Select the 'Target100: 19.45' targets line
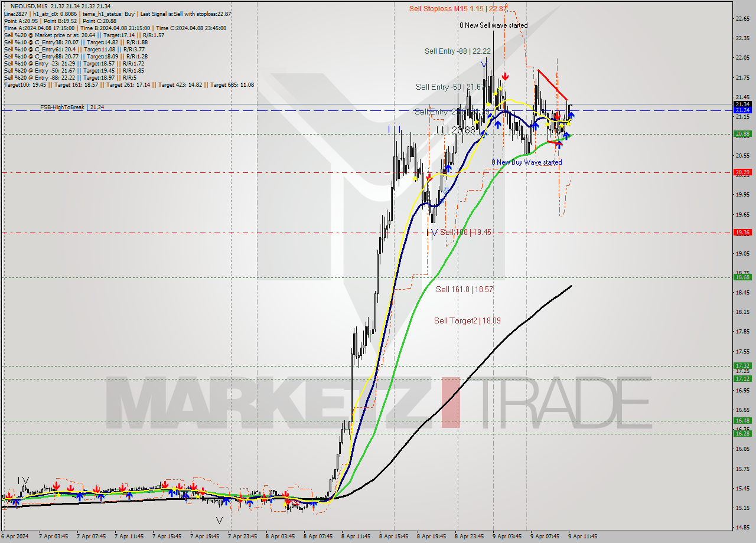 tap(129, 84)
